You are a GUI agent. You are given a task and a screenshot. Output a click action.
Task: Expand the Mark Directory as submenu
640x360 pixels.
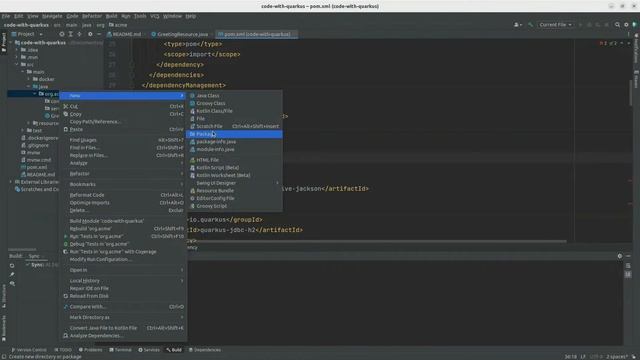pos(123,317)
